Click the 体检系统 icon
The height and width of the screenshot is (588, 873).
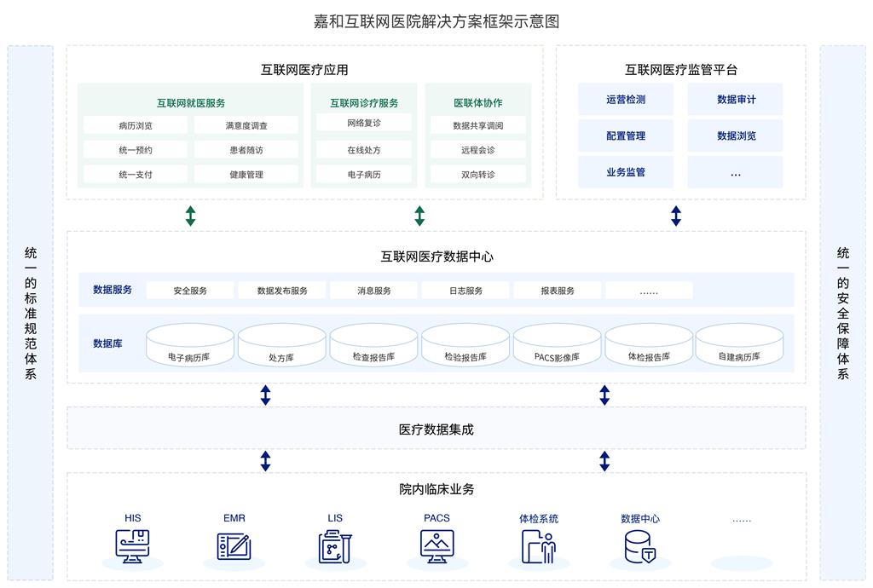coord(538,546)
